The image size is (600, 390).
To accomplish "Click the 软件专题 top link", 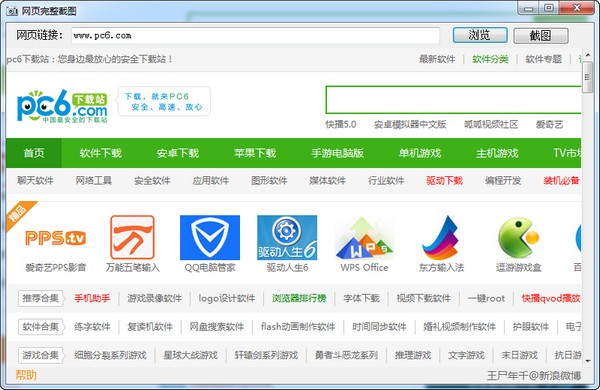I will click(543, 59).
